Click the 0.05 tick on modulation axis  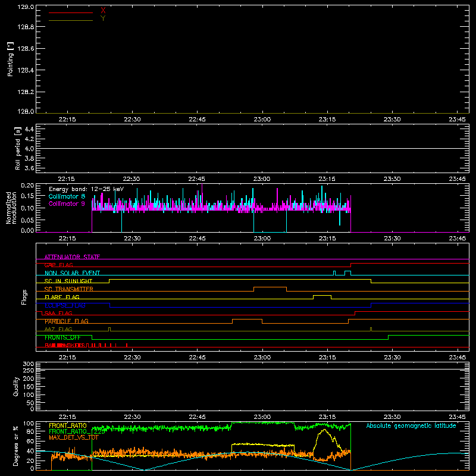27,220
